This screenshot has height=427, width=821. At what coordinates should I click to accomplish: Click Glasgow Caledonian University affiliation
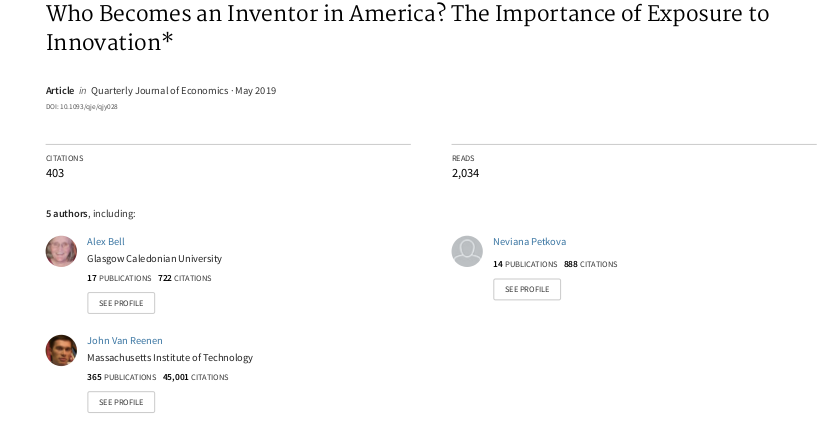click(x=154, y=259)
